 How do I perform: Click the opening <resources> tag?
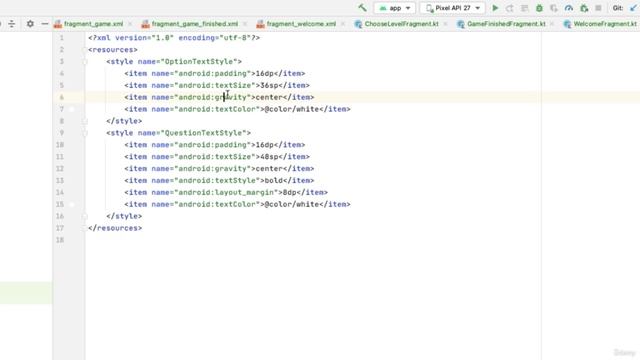tap(113, 50)
